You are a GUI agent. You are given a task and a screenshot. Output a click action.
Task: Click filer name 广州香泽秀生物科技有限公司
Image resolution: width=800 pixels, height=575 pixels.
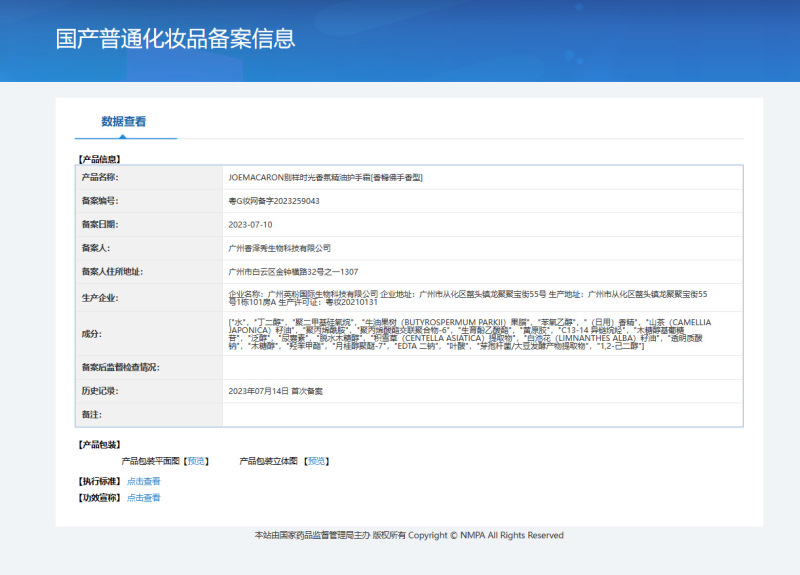pos(280,248)
